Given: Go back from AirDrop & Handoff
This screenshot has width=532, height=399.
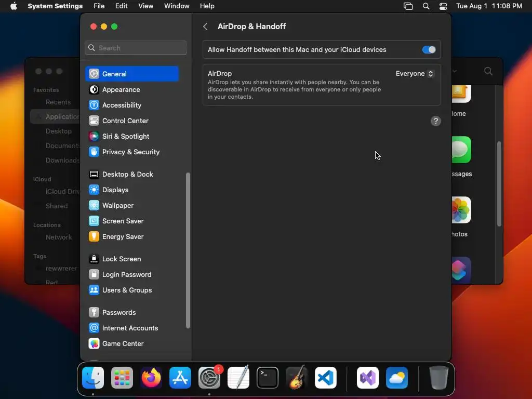Looking at the screenshot, I should (x=205, y=26).
